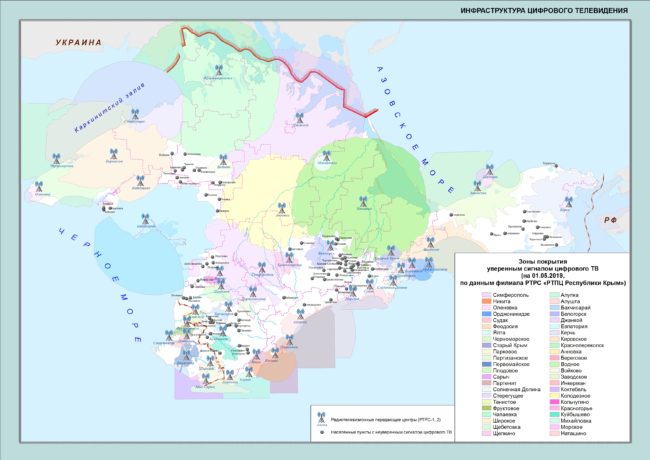This screenshot has height=460, width=650.
Task: Click the gray dot symbol in the legend
Action: coord(322,432)
